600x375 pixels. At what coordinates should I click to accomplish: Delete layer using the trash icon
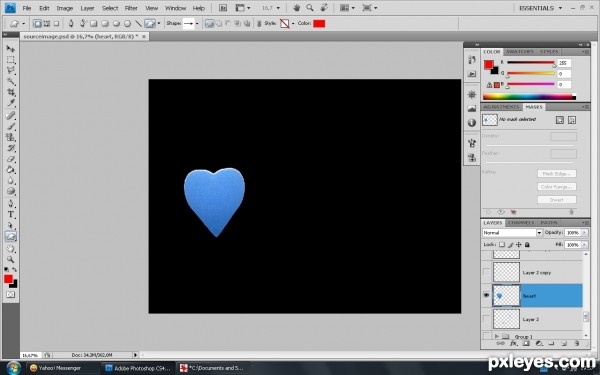point(577,344)
